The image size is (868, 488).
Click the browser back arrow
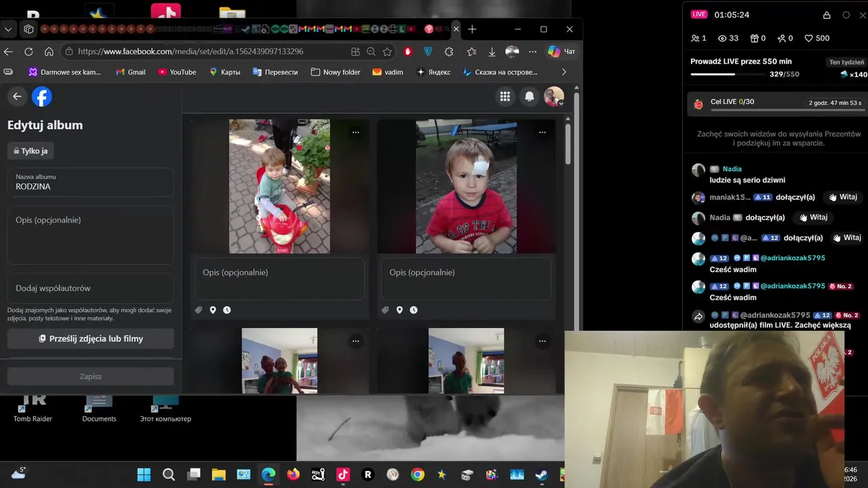tap(8, 52)
